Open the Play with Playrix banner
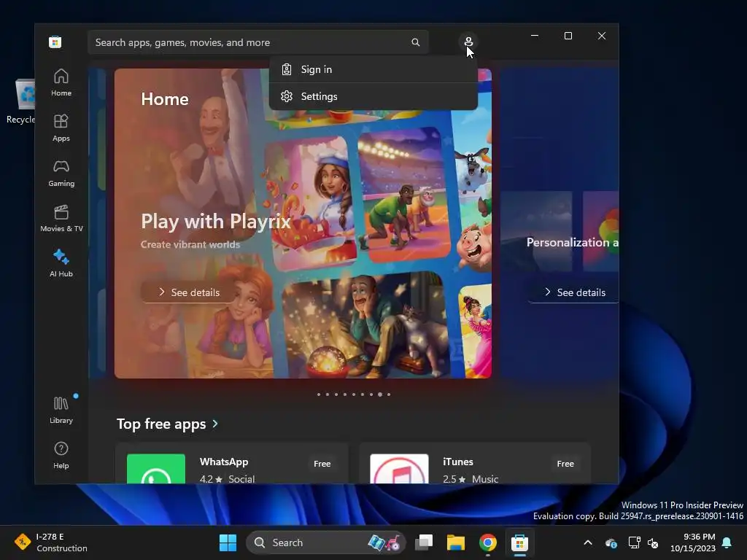The height and width of the screenshot is (560, 747). click(x=303, y=223)
